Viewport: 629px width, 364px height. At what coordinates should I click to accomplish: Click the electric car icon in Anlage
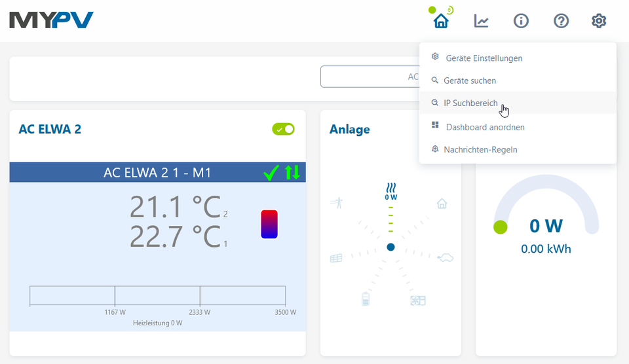click(x=446, y=257)
